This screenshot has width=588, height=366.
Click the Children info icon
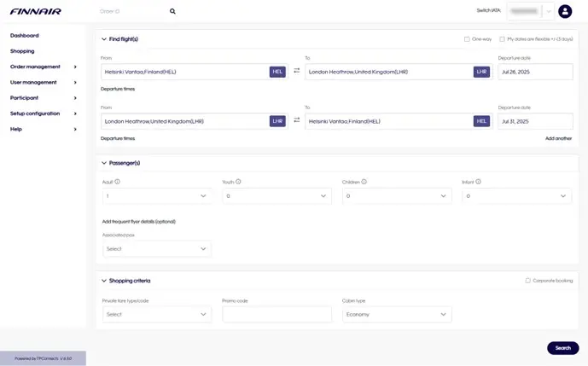(364, 182)
